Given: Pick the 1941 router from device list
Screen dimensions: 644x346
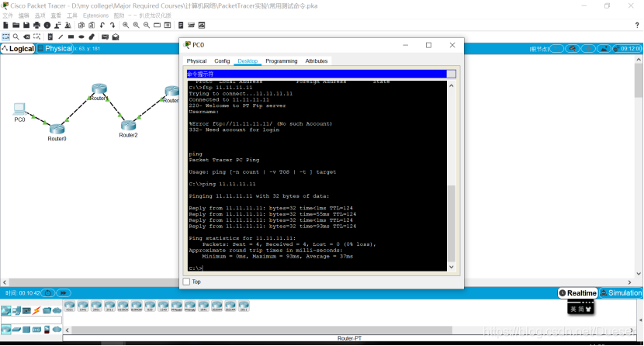Looking at the screenshot, I should (x=83, y=306).
